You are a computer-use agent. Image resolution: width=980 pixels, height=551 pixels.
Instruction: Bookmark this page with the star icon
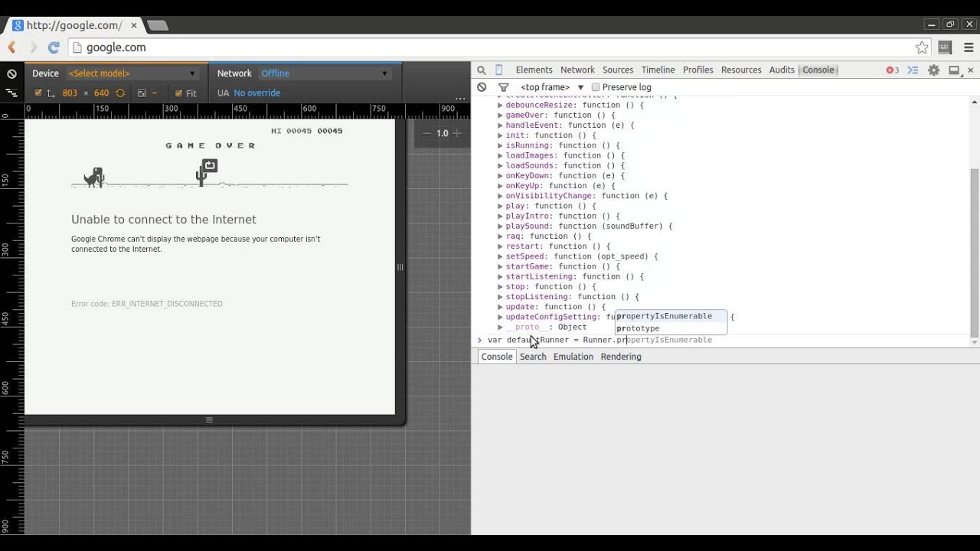922,47
